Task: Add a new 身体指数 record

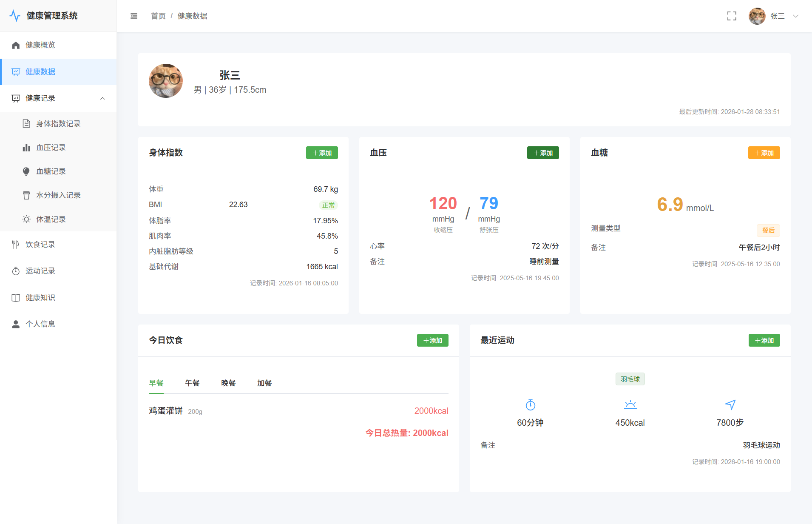Action: (x=322, y=153)
